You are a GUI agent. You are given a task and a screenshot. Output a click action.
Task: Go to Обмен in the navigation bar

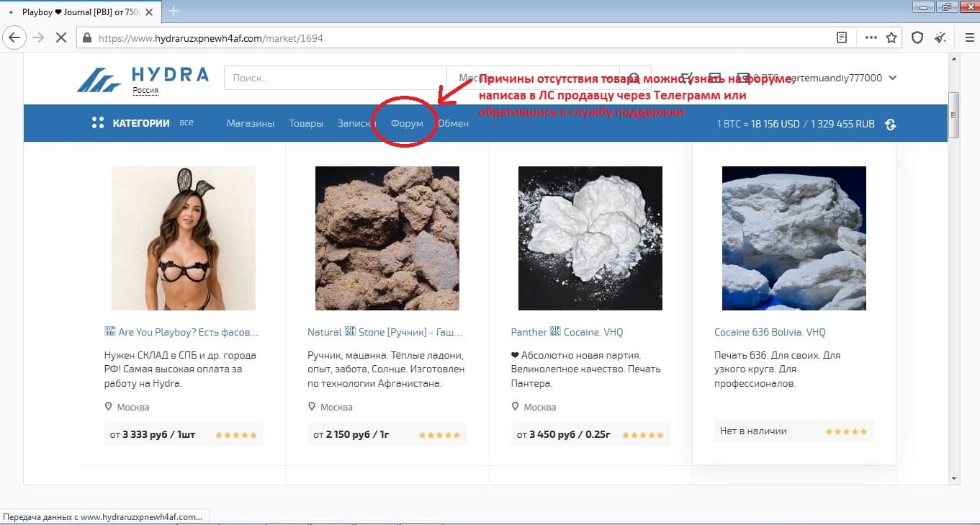(x=453, y=123)
